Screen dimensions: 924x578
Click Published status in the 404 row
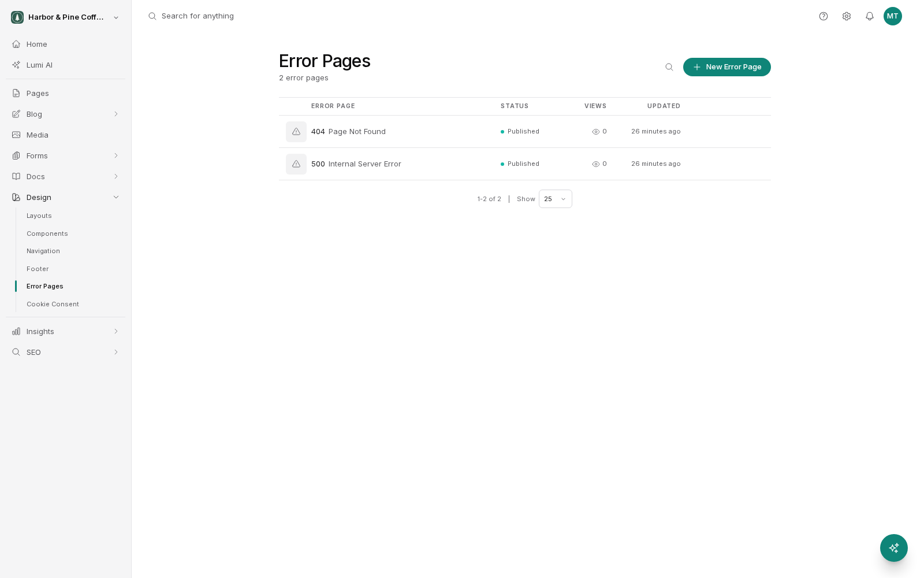point(520,132)
